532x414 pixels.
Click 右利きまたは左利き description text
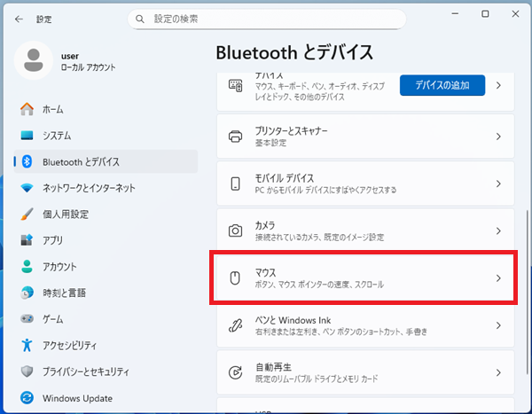tap(341, 332)
